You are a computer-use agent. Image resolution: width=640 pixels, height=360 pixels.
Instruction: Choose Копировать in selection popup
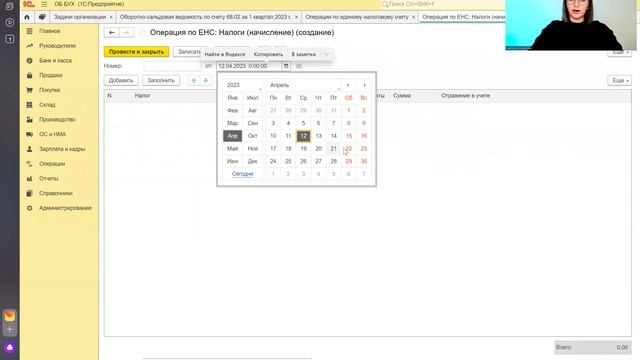268,54
